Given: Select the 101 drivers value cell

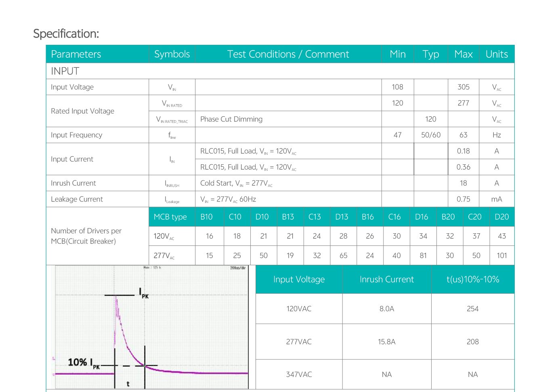Looking at the screenshot, I should [501, 256].
